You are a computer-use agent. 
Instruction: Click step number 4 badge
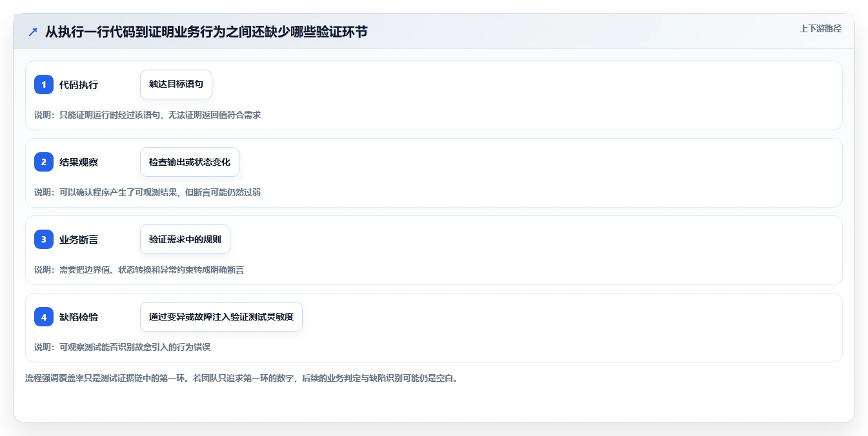coord(44,317)
